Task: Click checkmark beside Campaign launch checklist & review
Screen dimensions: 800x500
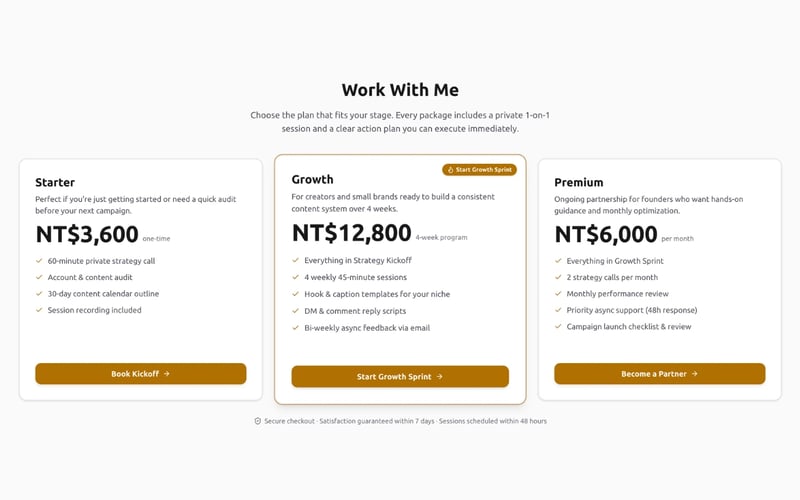Action: (x=558, y=327)
